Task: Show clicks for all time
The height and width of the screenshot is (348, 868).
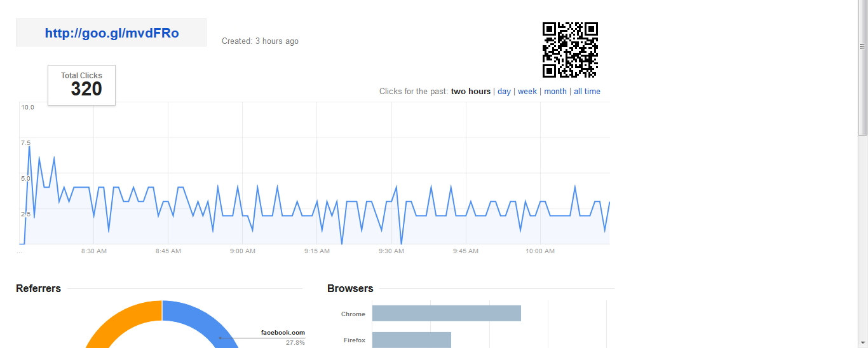Action: pyautogui.click(x=587, y=92)
